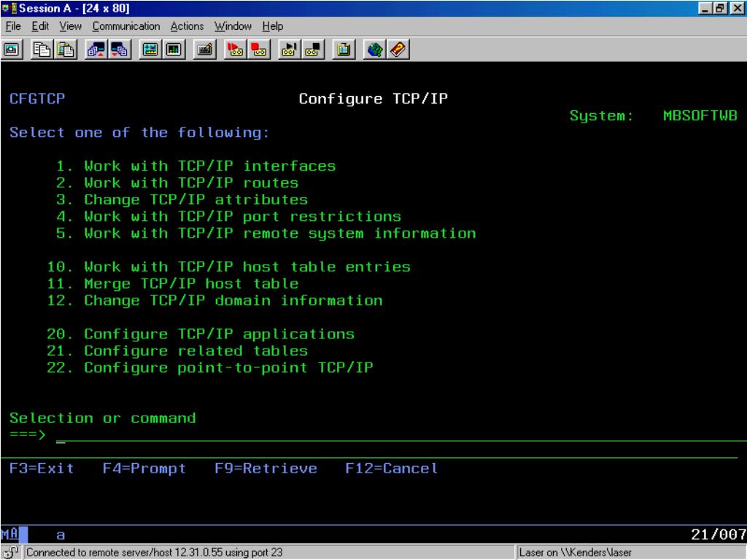Click the Stop Macro Recording icon

259,50
